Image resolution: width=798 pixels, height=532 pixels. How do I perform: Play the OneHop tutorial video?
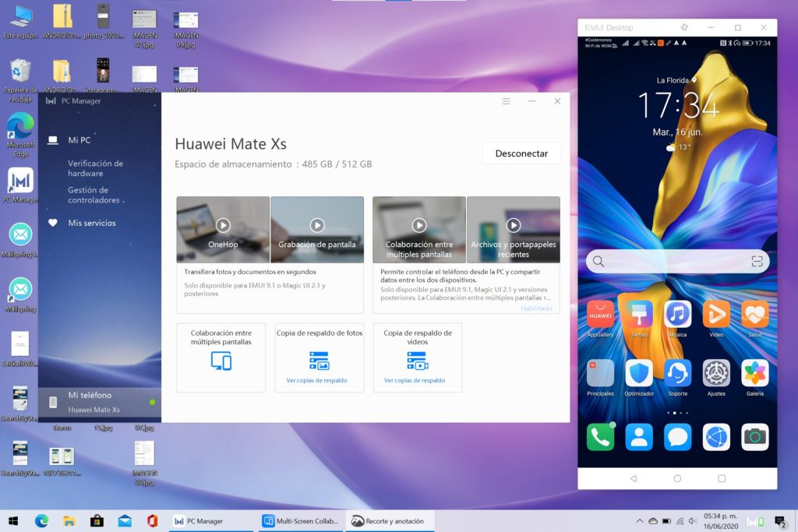click(x=223, y=225)
